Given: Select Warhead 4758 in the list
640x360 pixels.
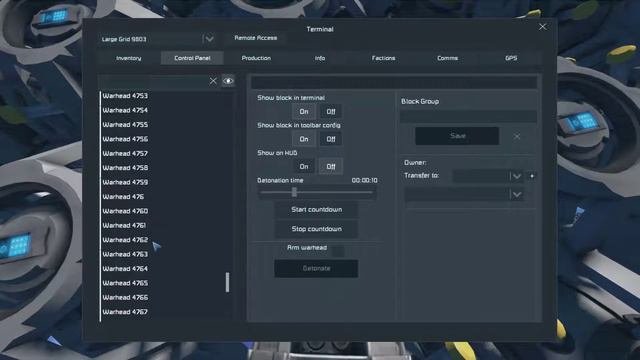Looking at the screenshot, I should point(125,168).
